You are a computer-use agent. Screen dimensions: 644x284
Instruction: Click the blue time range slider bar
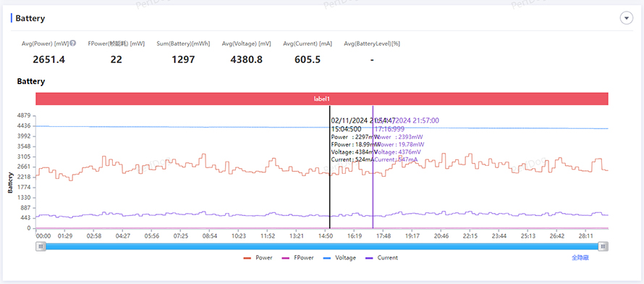[x=321, y=246]
